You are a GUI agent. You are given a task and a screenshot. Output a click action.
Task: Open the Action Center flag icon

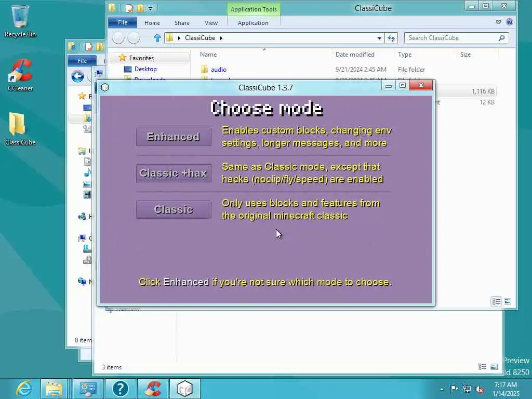[x=454, y=389]
